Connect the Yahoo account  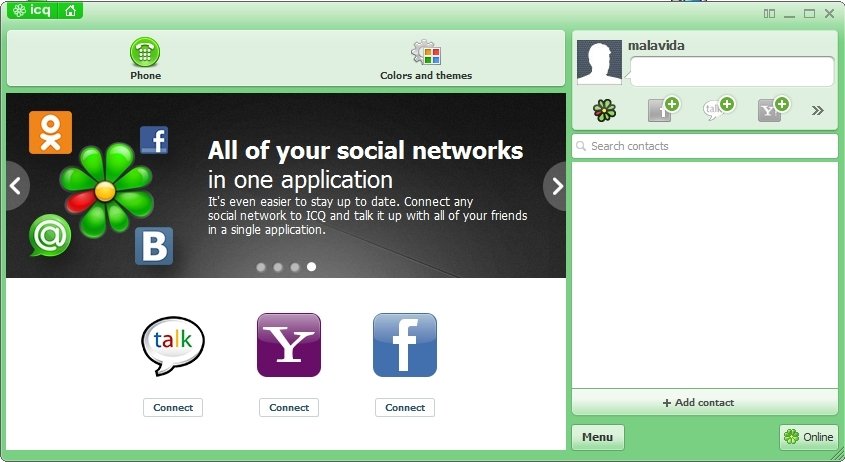click(x=289, y=408)
